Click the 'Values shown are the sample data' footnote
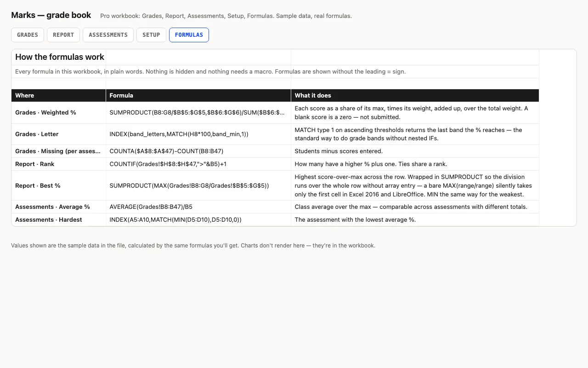The height and width of the screenshot is (368, 588). click(x=193, y=246)
